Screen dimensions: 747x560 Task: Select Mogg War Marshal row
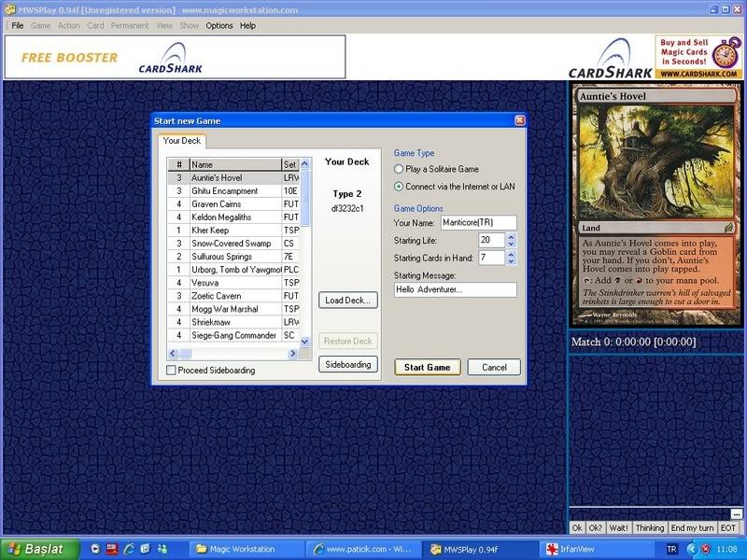(233, 309)
